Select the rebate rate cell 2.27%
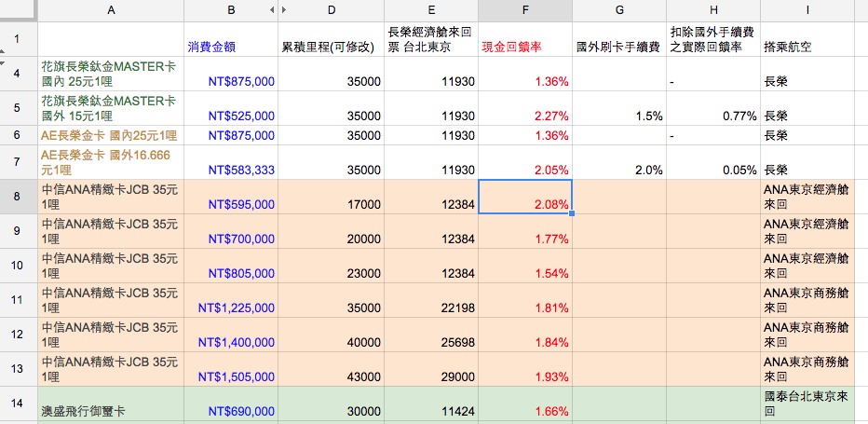This screenshot has height=424, width=868. tap(525, 107)
